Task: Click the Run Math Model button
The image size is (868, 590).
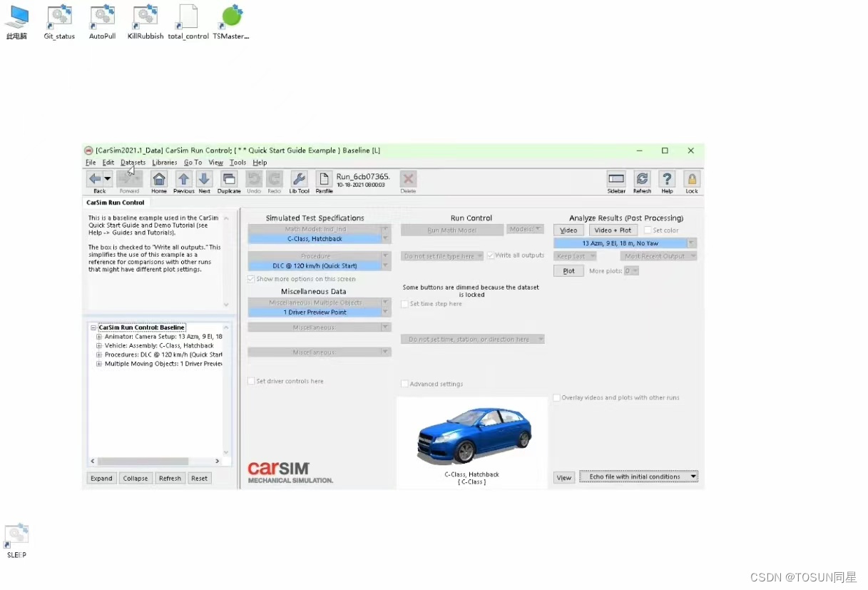Action: click(x=452, y=230)
